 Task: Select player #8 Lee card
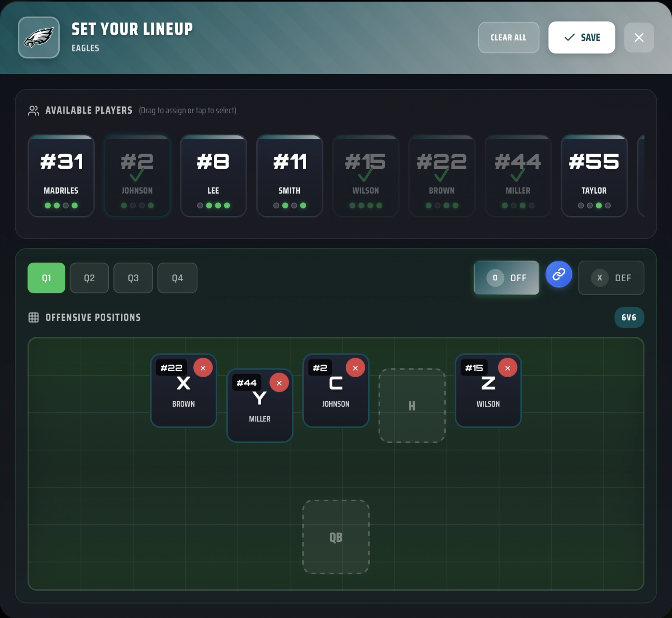pos(213,176)
